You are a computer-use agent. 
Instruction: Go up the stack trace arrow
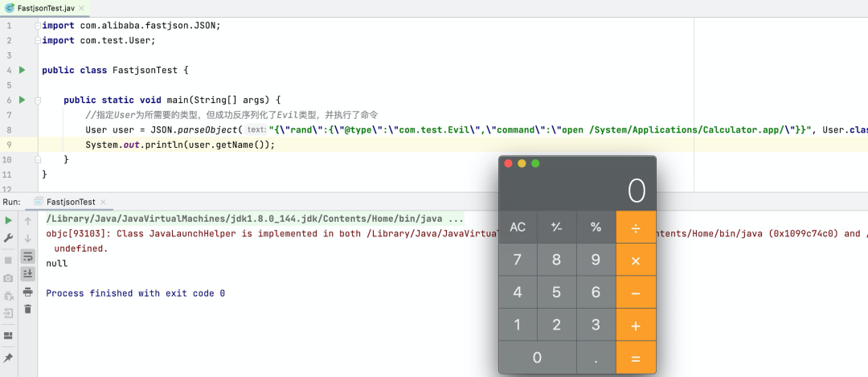(x=27, y=221)
